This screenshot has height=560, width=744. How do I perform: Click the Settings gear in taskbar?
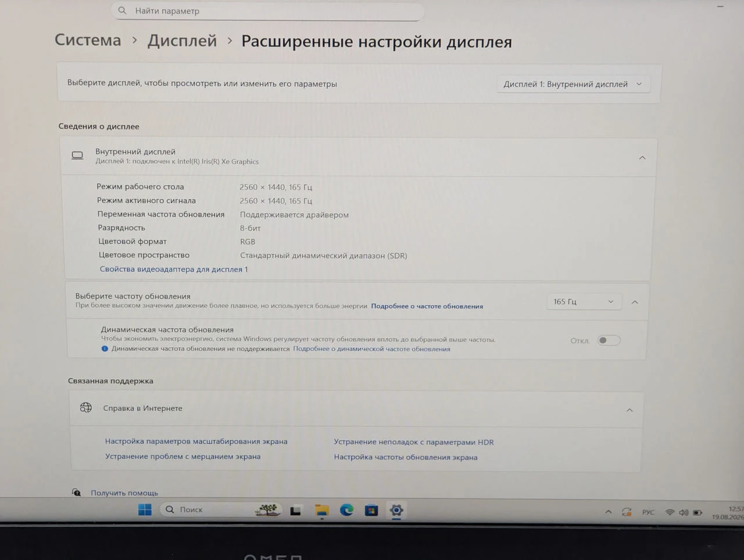(396, 511)
